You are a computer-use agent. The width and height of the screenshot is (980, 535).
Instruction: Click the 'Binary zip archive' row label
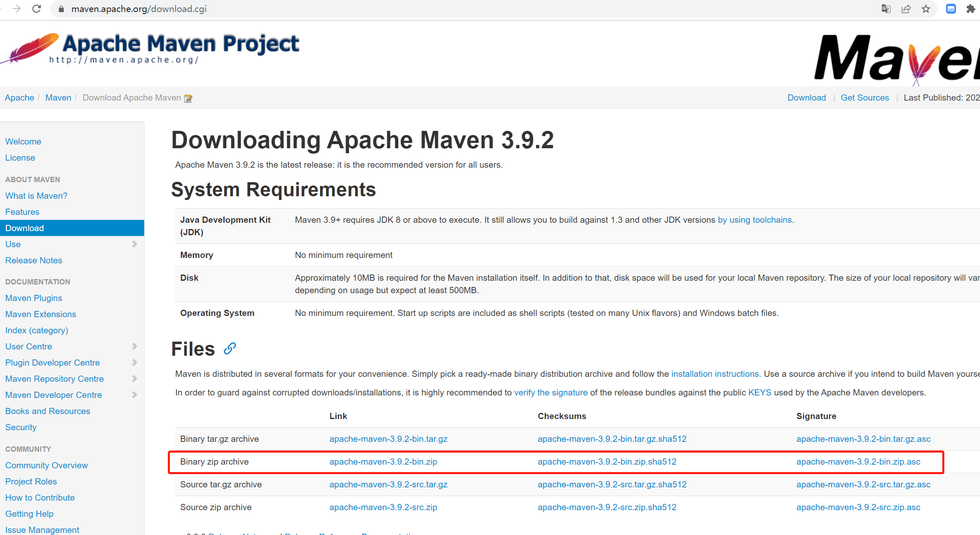tap(215, 462)
